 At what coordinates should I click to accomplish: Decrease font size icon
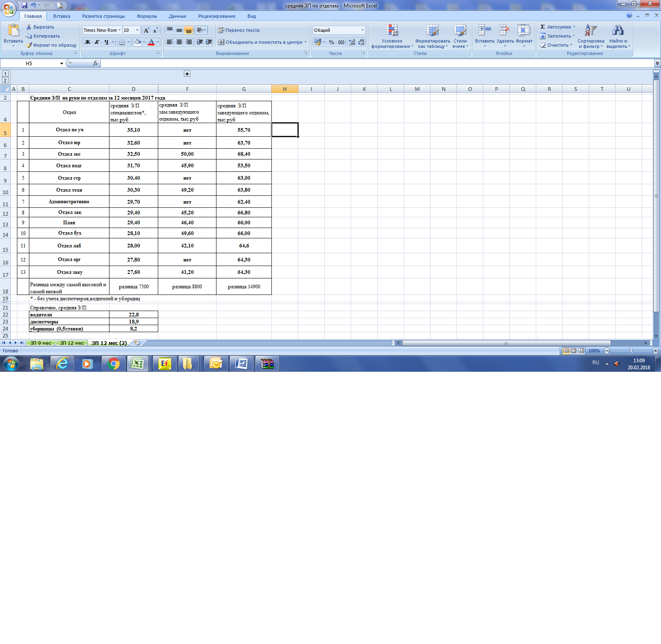pos(155,30)
